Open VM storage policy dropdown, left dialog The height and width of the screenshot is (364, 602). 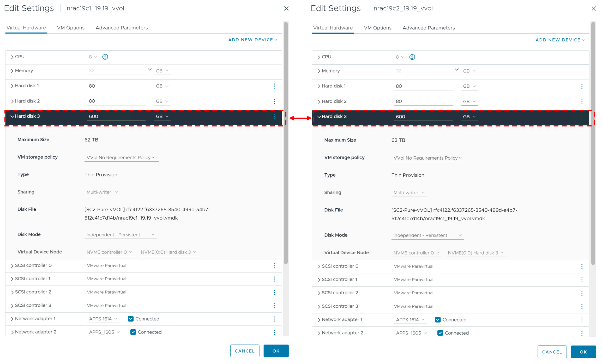coord(121,157)
